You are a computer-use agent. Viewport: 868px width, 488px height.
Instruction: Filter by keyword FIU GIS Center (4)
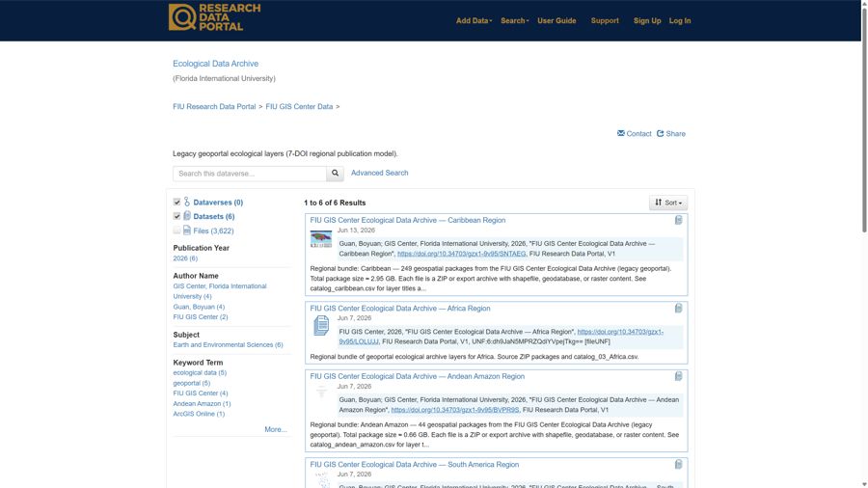tap(201, 393)
